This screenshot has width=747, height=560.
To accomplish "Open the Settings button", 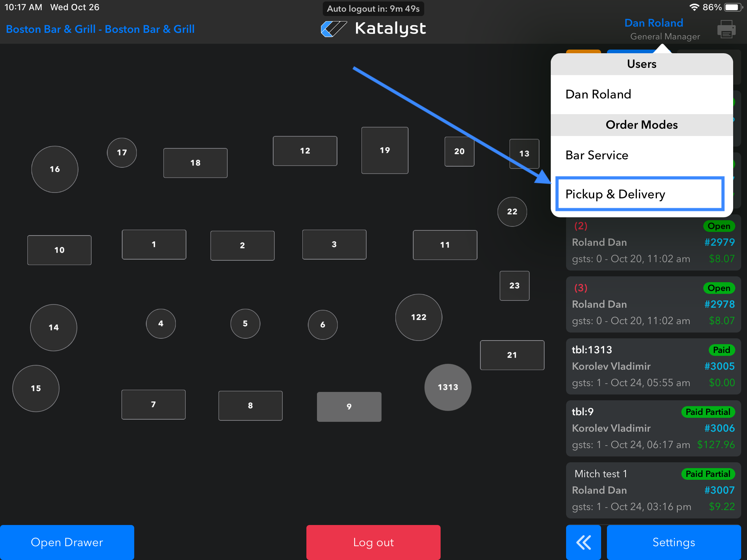I will [x=673, y=542].
